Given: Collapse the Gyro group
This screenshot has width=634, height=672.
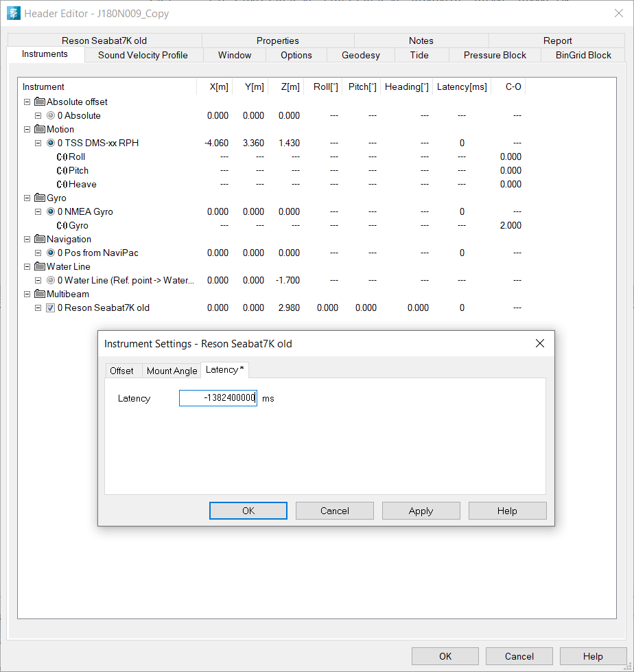Looking at the screenshot, I should click(27, 198).
